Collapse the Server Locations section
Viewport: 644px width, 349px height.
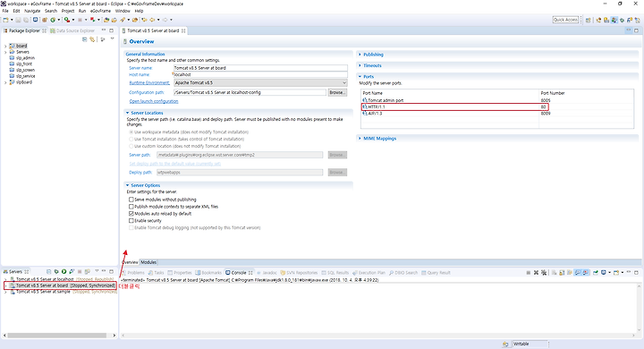pos(127,113)
